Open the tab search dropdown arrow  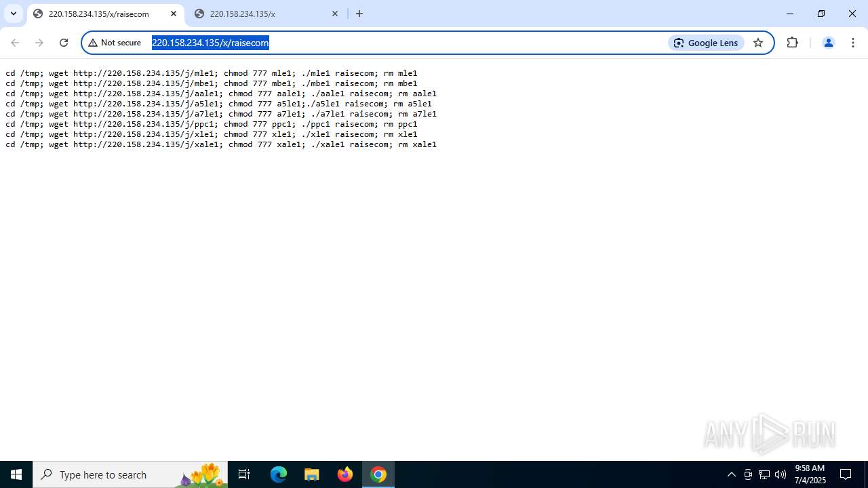tap(14, 14)
